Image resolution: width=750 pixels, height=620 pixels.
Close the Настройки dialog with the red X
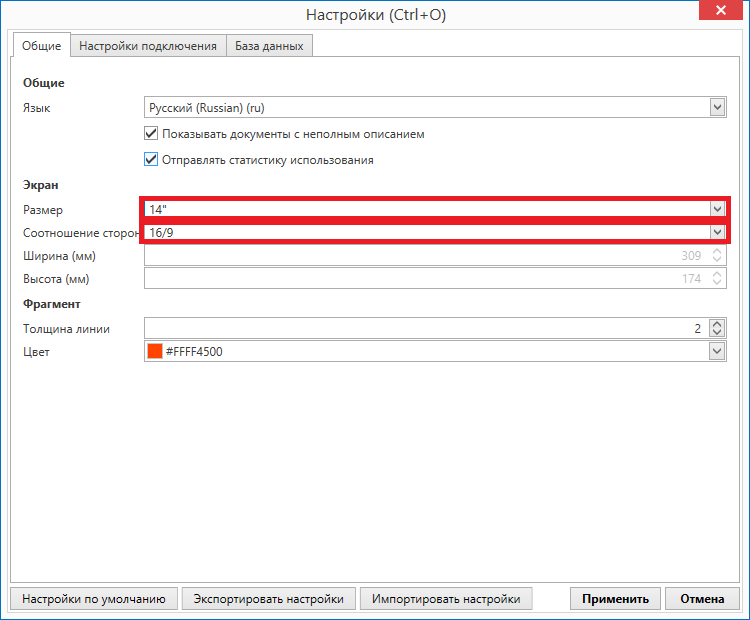click(x=721, y=10)
